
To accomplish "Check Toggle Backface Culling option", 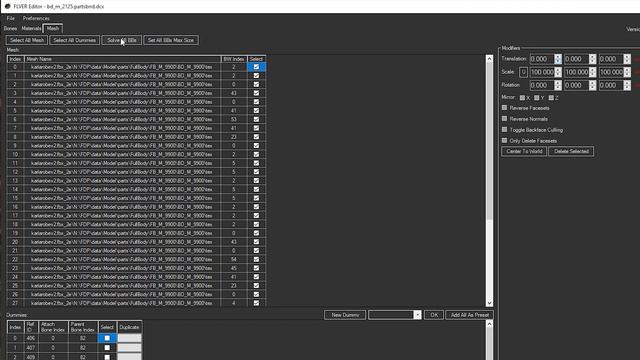I will tap(504, 129).
